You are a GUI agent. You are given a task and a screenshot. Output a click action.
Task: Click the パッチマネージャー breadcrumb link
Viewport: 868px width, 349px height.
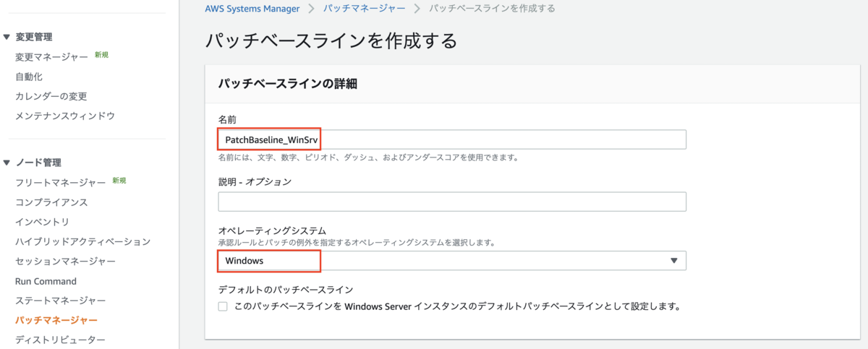click(364, 8)
